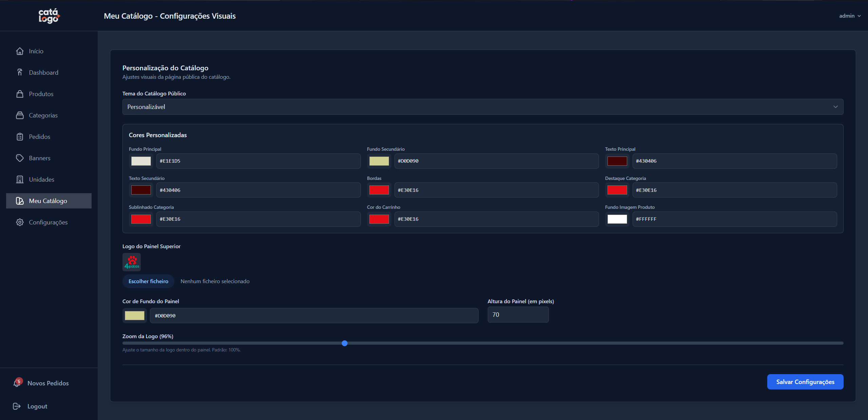This screenshot has width=868, height=420.
Task: Click the Início home icon
Action: point(20,51)
